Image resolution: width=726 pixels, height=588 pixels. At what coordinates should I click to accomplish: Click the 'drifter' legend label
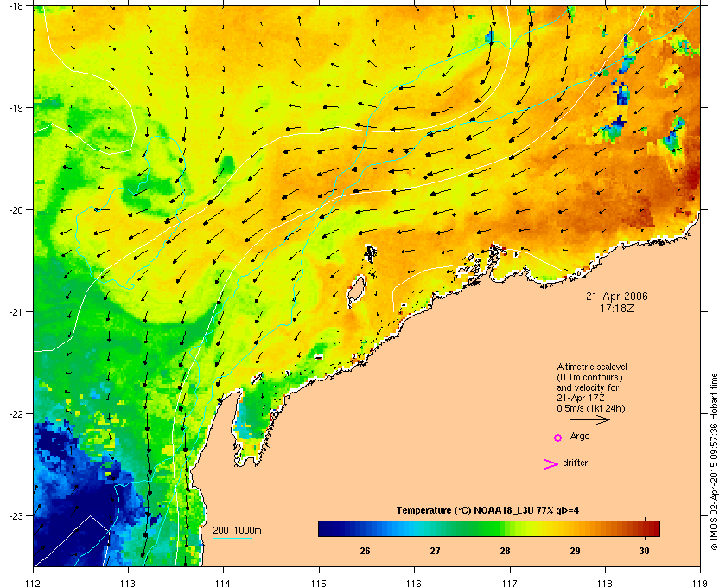point(576,463)
